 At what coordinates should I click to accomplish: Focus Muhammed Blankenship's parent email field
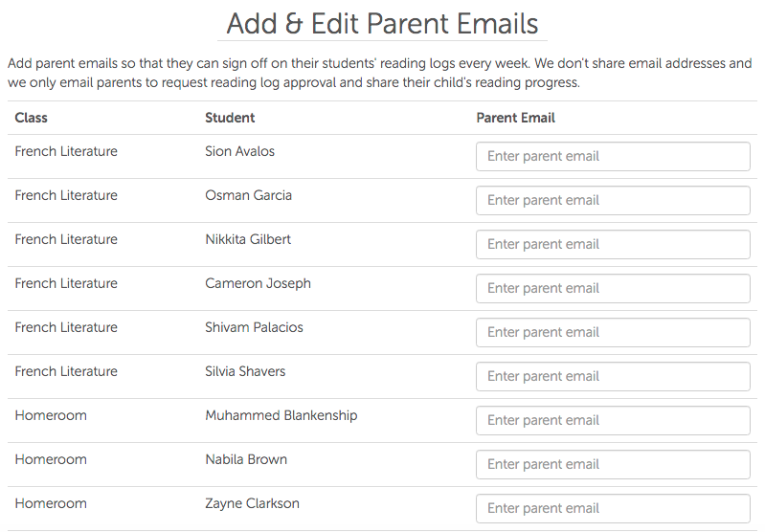click(613, 420)
